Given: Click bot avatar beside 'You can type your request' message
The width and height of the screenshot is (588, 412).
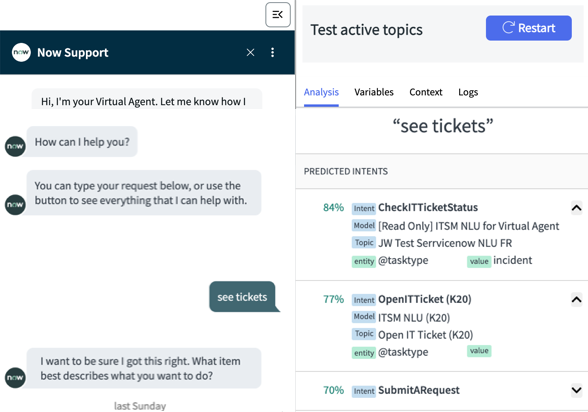Looking at the screenshot, I should [x=15, y=205].
